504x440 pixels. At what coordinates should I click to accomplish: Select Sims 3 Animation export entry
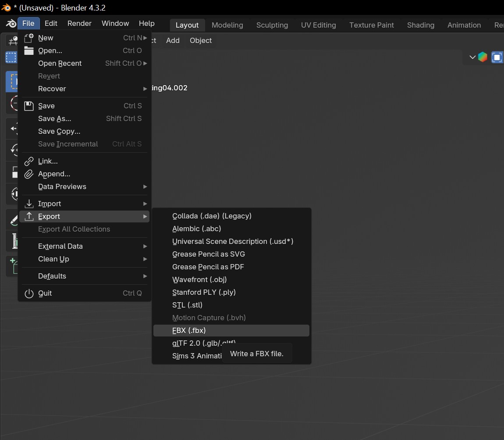coord(197,356)
